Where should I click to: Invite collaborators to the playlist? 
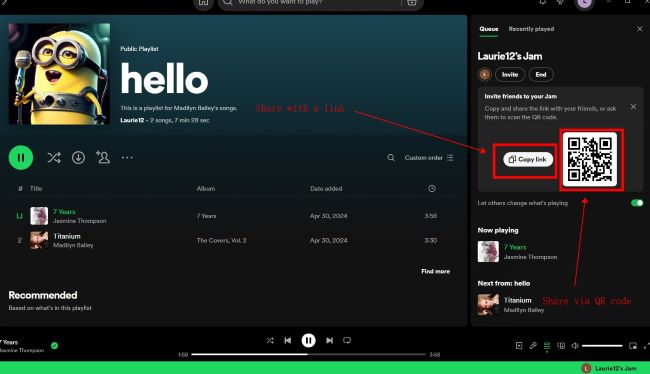pos(103,157)
